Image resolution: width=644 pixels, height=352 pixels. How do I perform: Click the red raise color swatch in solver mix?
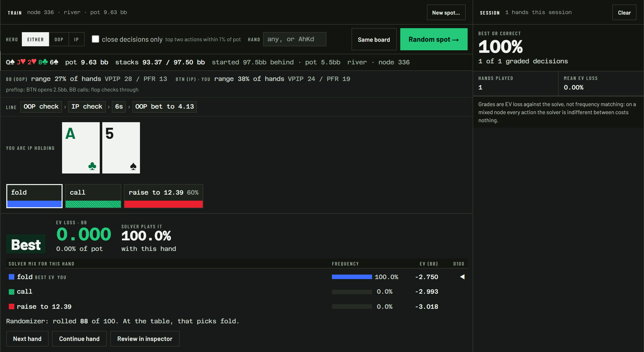pos(12,306)
